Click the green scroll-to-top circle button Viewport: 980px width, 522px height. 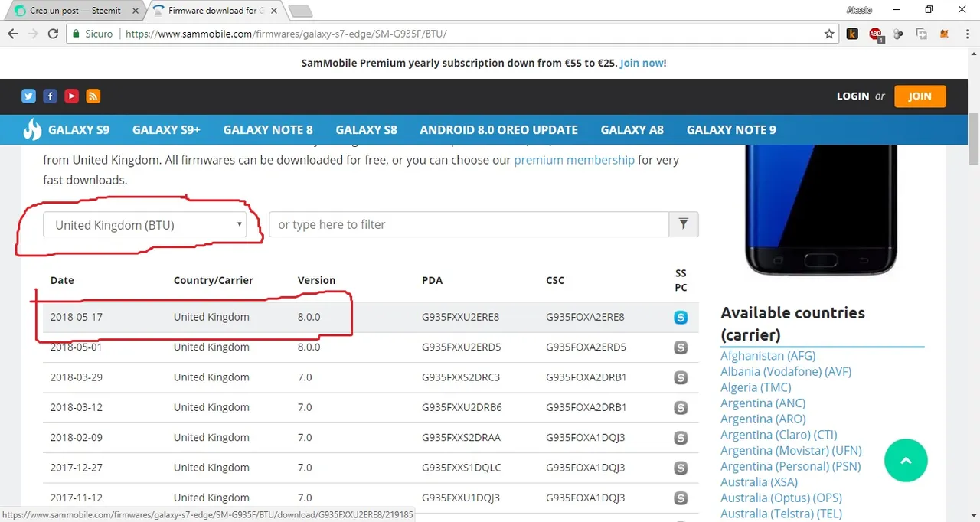click(x=906, y=460)
